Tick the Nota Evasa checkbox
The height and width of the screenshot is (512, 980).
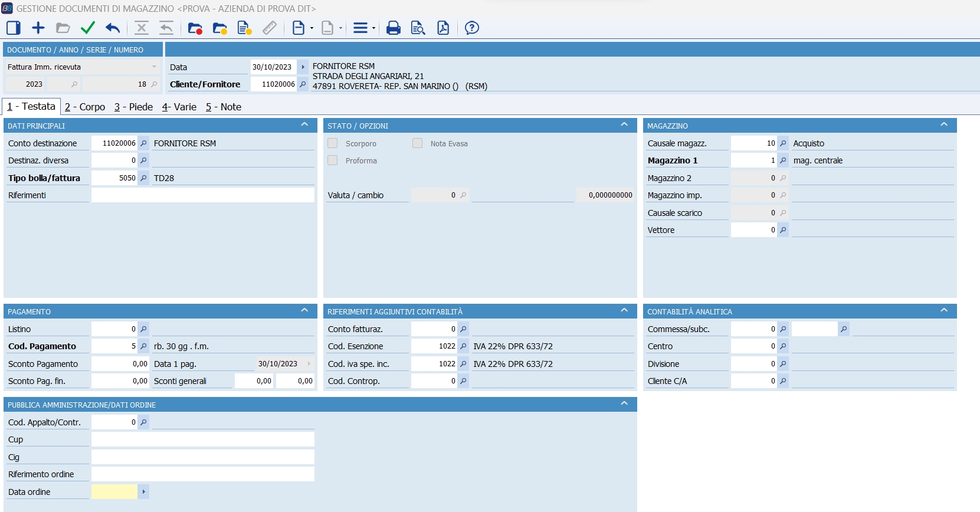coord(418,143)
